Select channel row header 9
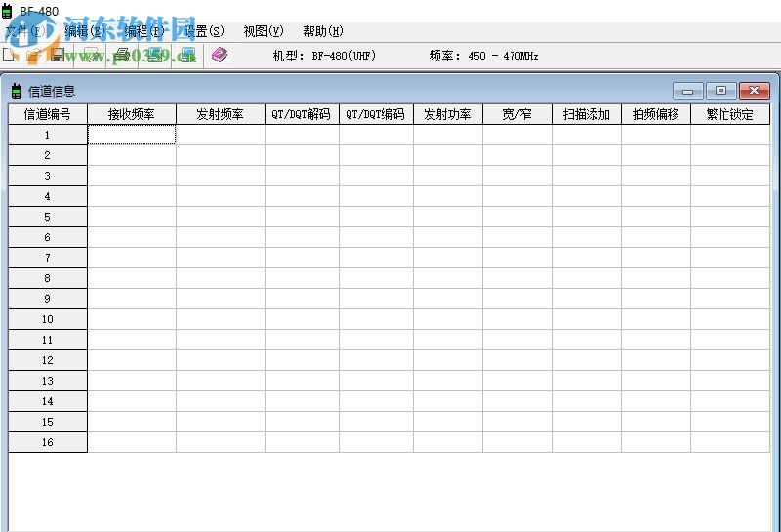Screen dimensions: 781x532 (48, 299)
